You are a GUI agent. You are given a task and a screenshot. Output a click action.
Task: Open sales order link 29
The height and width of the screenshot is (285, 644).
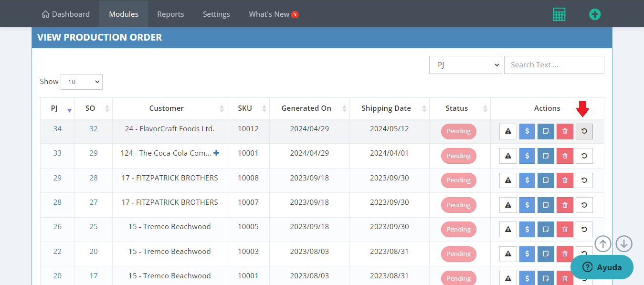[94, 153]
